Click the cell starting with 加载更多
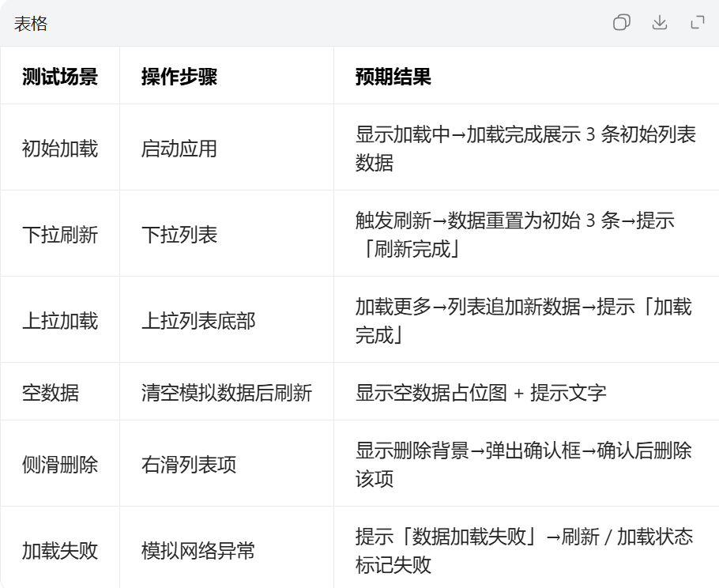719x588 pixels. [526, 320]
